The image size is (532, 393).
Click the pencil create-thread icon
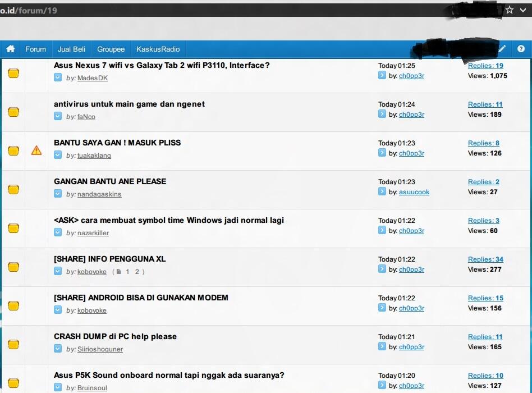[x=502, y=49]
